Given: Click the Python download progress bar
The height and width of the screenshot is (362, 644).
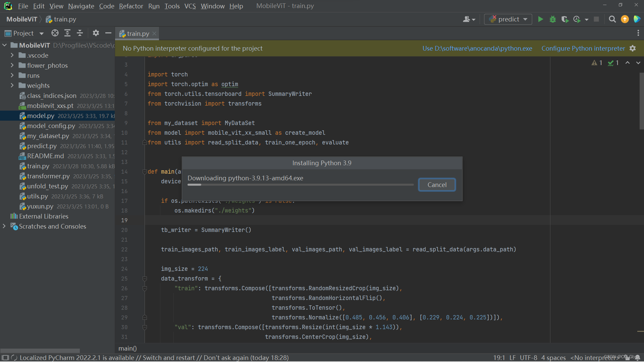Looking at the screenshot, I should coord(300,185).
